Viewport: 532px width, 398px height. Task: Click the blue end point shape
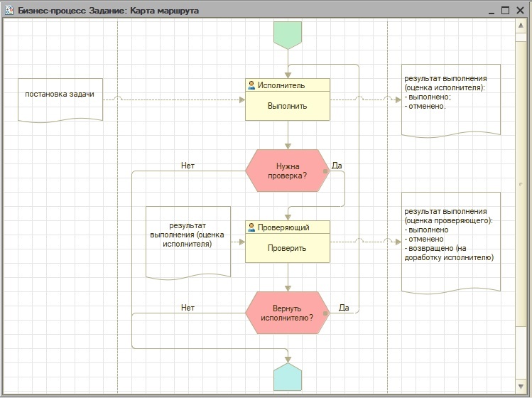click(288, 377)
